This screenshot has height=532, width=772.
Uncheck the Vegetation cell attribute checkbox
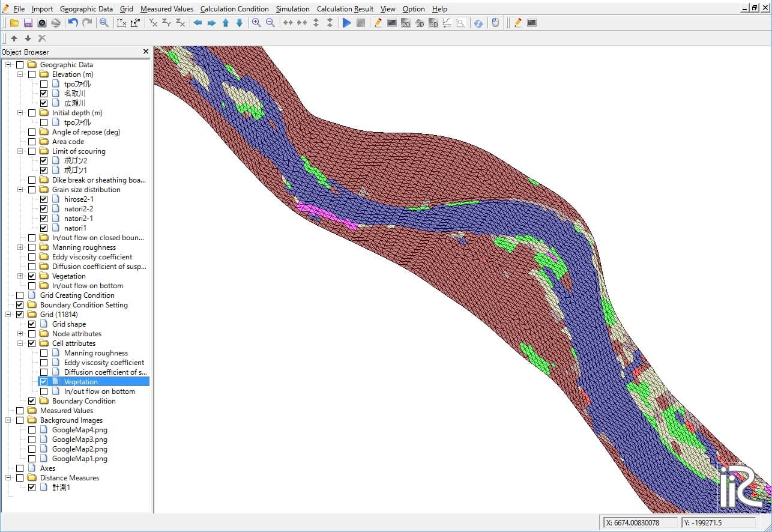(44, 382)
